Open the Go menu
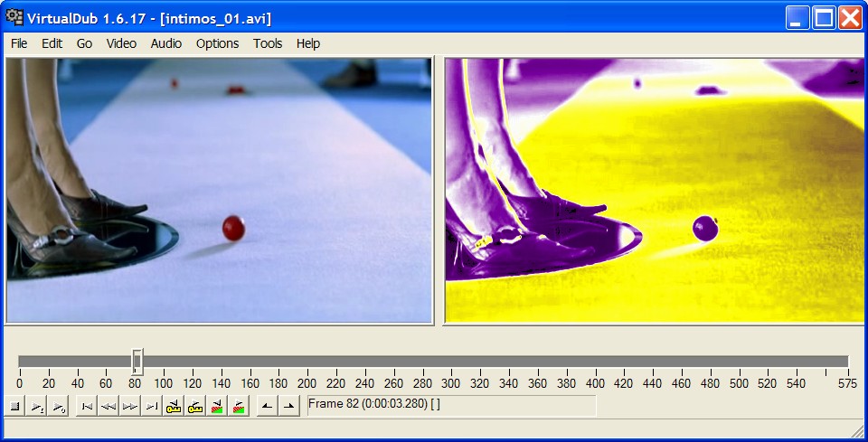Viewport: 868px width, 442px height. click(x=84, y=43)
